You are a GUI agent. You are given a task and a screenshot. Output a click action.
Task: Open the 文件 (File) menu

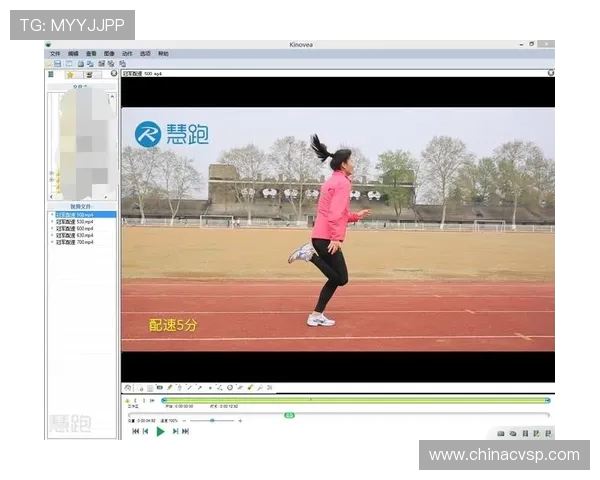coord(56,53)
